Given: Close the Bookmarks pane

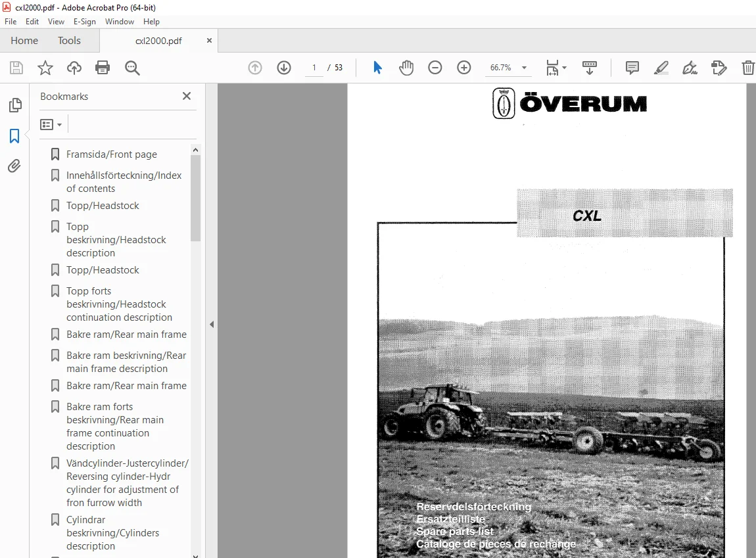Looking at the screenshot, I should pyautogui.click(x=187, y=96).
